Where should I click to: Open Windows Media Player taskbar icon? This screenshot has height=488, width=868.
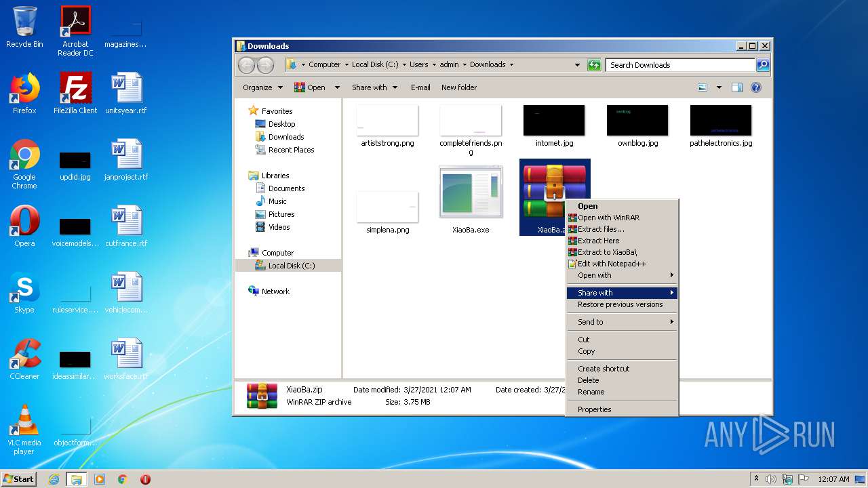[x=100, y=479]
